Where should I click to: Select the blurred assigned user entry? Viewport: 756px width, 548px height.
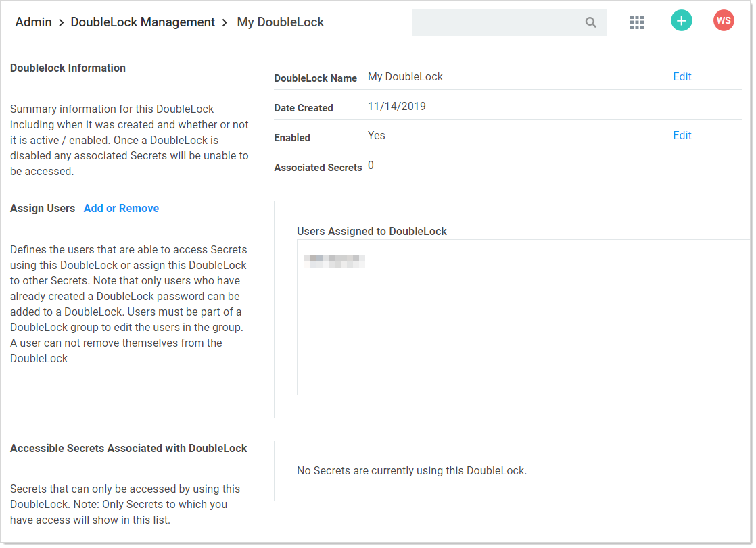pos(335,261)
